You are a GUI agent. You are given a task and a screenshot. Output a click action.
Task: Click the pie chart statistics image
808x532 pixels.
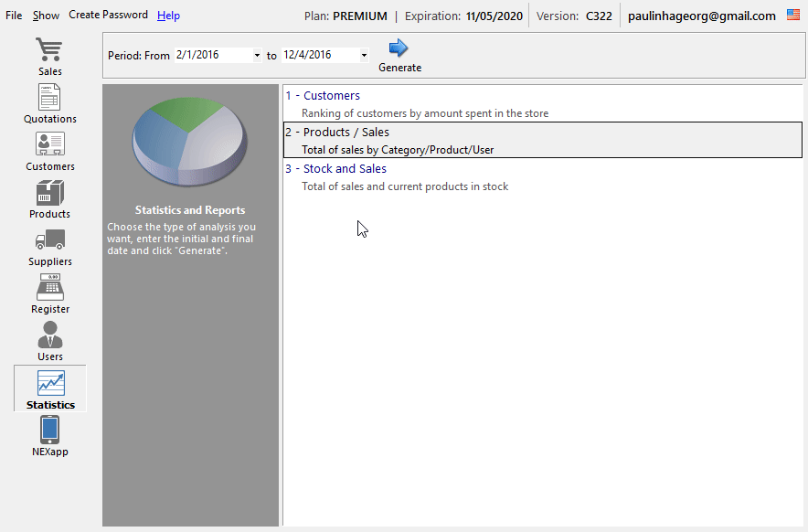click(189, 142)
